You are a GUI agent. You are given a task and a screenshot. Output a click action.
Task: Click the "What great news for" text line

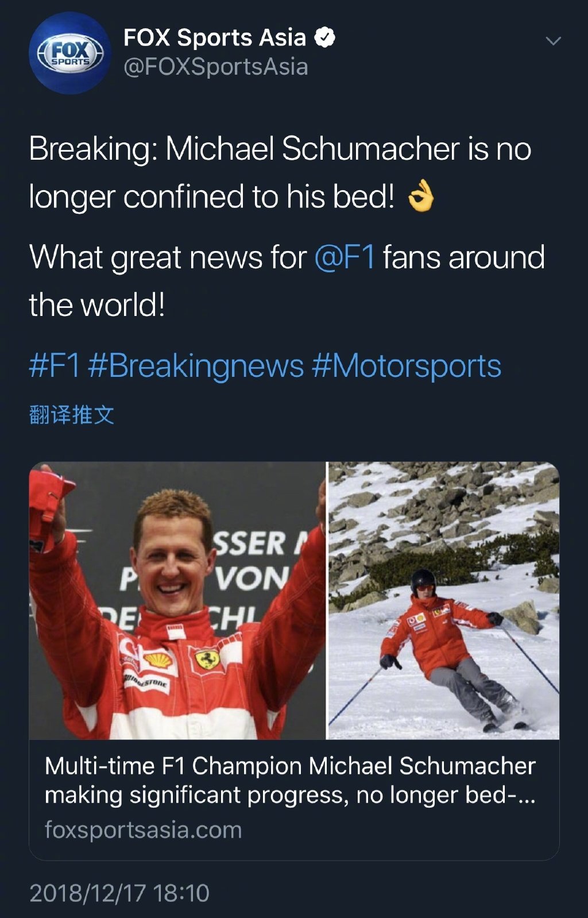(168, 257)
